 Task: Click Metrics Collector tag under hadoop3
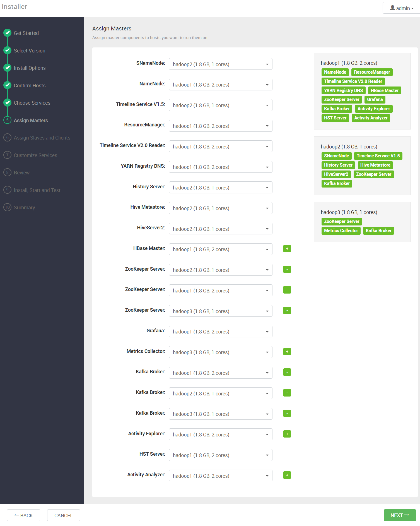tap(341, 230)
